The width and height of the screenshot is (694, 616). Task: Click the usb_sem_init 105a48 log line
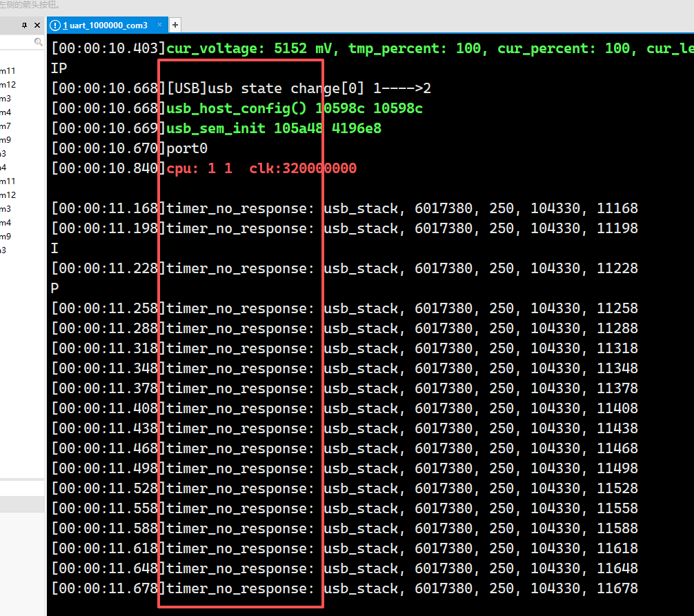(217, 128)
